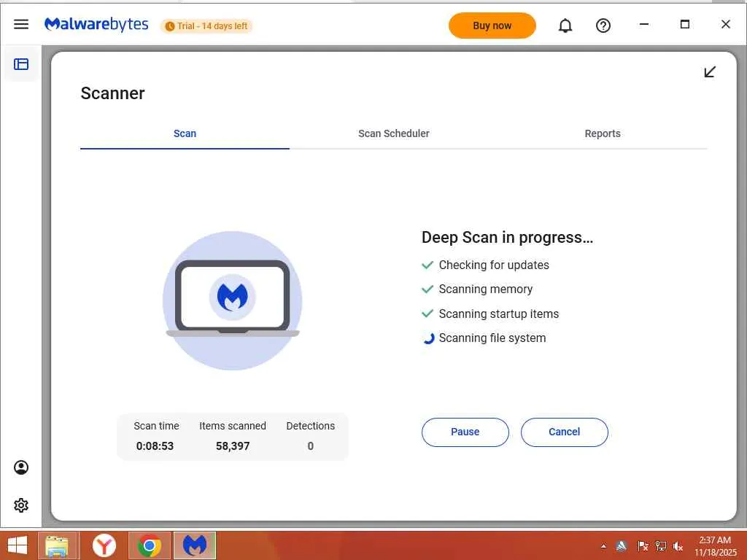Click the network tray icon
747x560 pixels.
[x=660, y=547]
